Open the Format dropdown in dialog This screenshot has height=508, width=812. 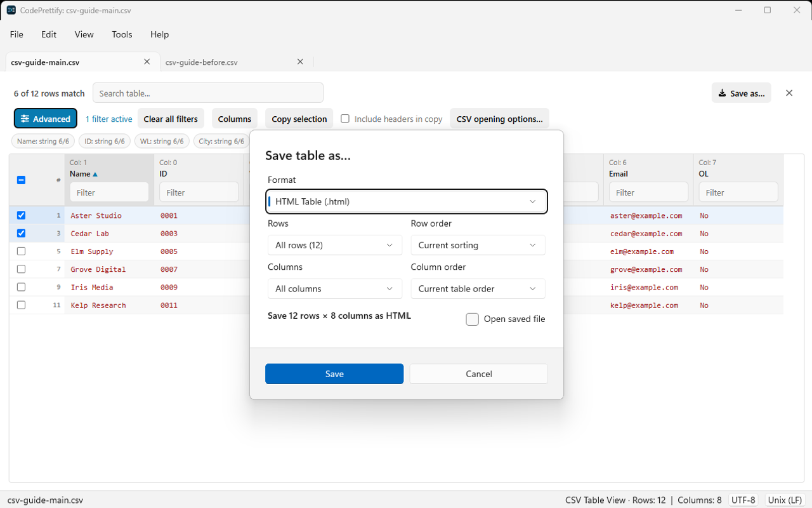pos(406,201)
